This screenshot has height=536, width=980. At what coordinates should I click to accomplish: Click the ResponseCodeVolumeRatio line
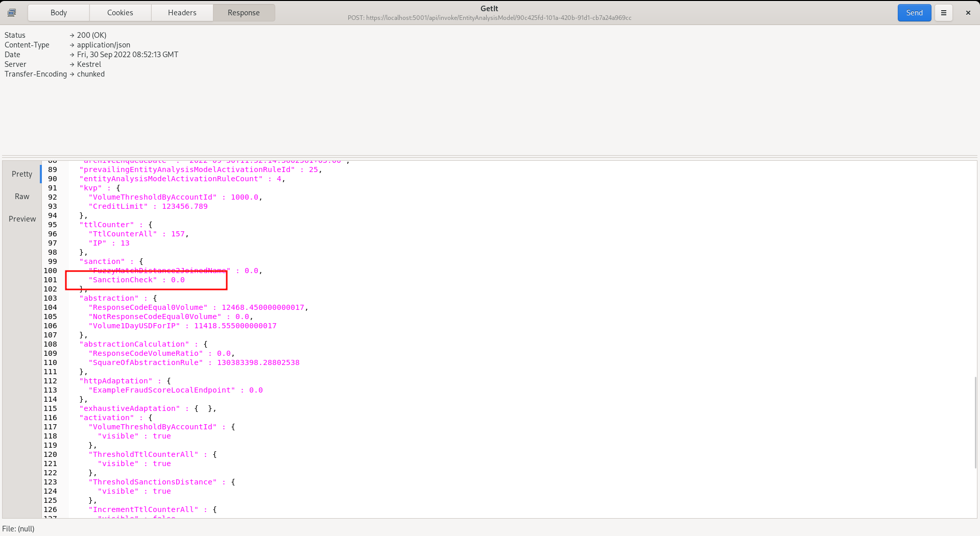coord(162,353)
